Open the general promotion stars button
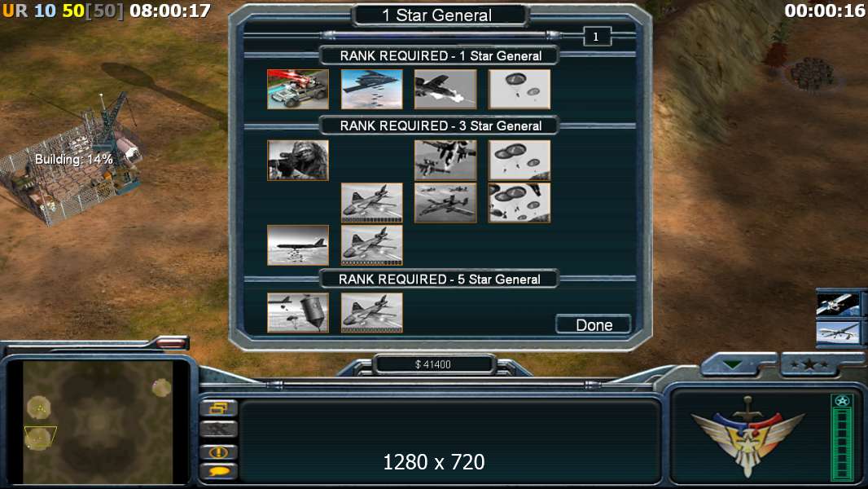868x489 pixels. 809,364
